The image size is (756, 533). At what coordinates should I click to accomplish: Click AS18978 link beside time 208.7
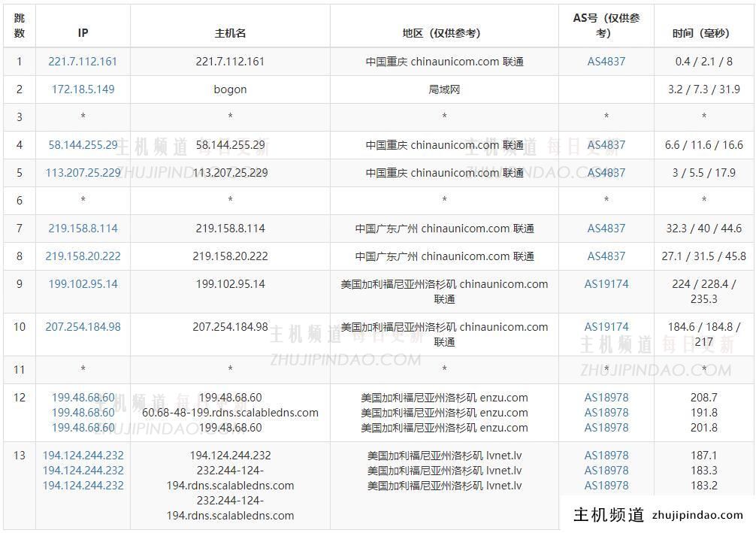point(606,398)
